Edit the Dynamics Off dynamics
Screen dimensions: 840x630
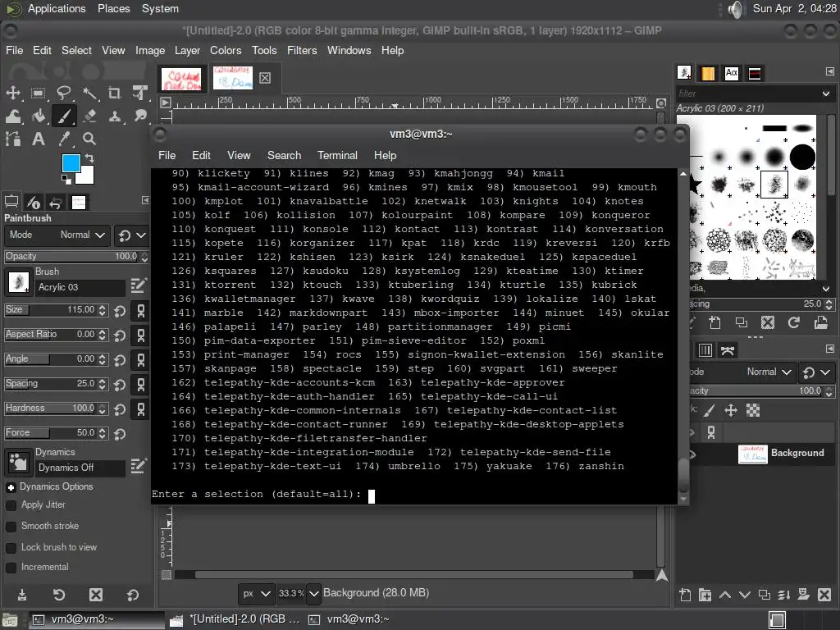(138, 466)
